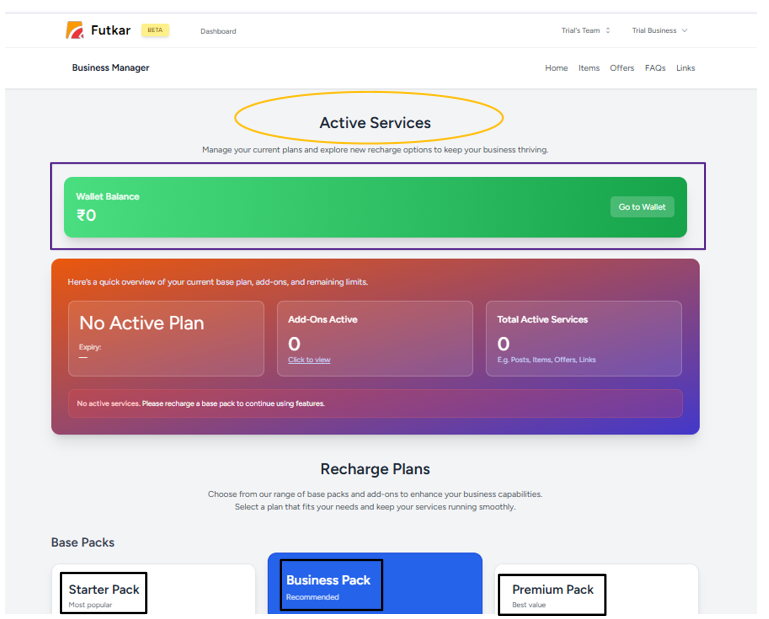The height and width of the screenshot is (619, 769).
Task: Select the FAQs tab
Action: [655, 68]
